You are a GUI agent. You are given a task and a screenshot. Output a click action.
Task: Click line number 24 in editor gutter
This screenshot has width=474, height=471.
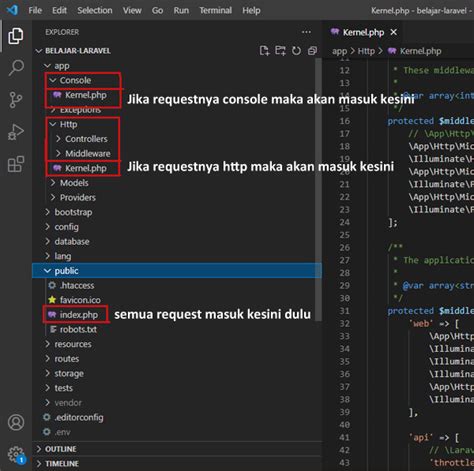point(344,222)
